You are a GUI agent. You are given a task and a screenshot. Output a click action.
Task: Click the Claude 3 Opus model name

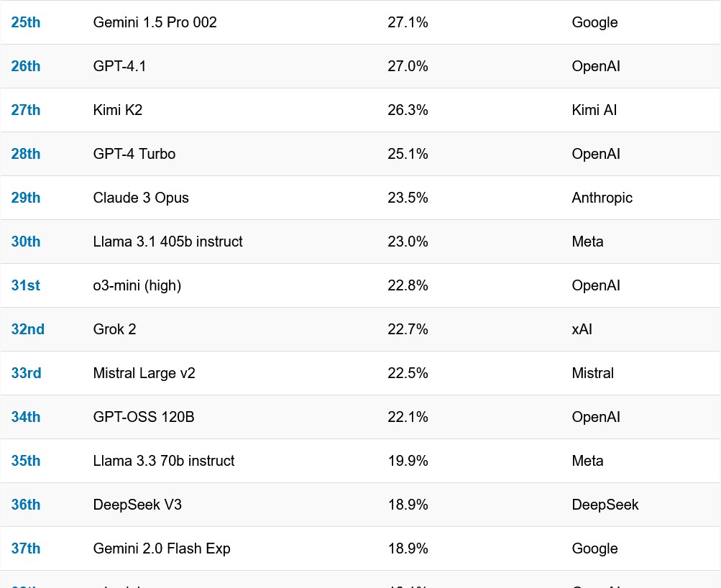pos(141,198)
